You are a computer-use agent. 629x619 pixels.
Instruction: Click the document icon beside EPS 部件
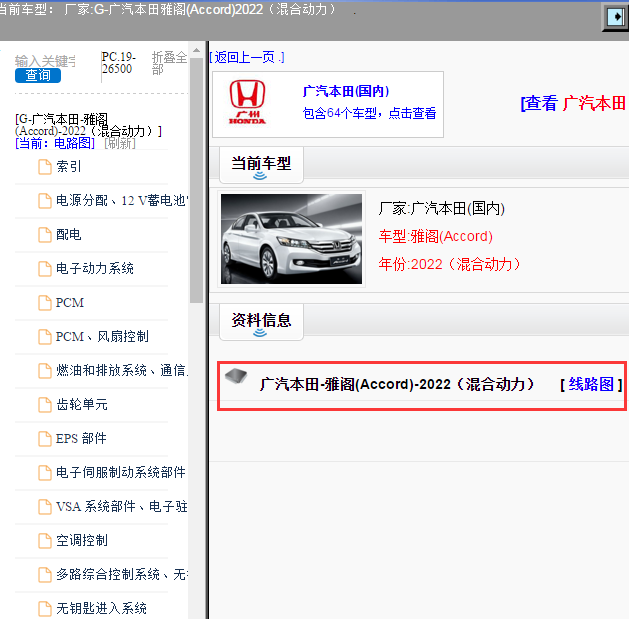pos(45,438)
